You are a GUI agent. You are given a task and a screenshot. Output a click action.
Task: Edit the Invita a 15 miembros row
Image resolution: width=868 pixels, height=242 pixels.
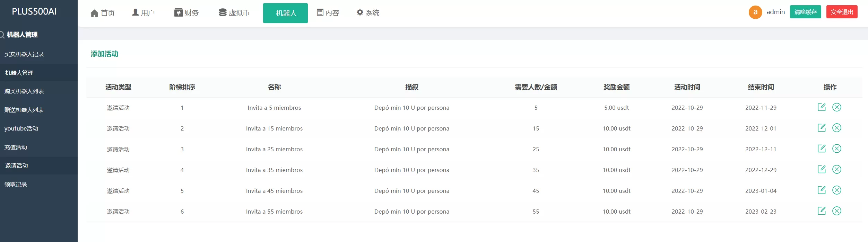tap(822, 128)
